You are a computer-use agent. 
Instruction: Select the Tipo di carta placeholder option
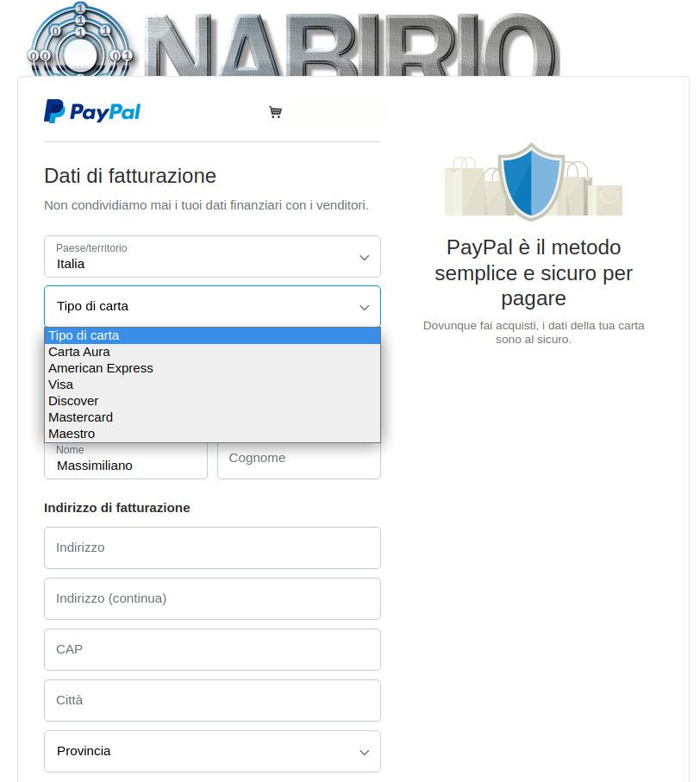tap(212, 335)
